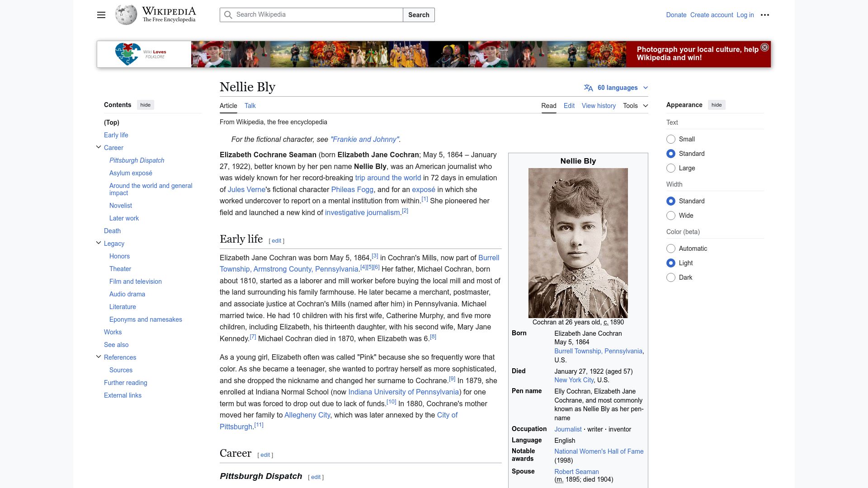Focus the Search Wikipedia input field

[311, 15]
